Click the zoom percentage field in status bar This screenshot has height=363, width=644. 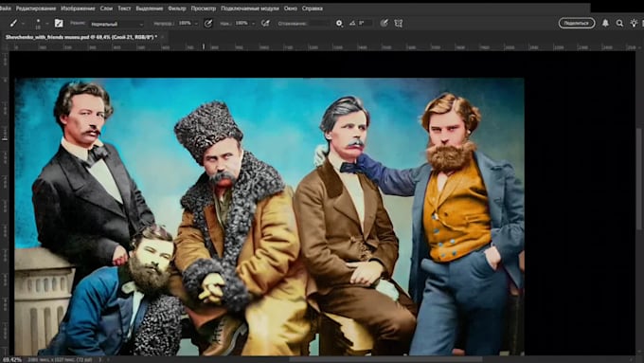point(12,360)
